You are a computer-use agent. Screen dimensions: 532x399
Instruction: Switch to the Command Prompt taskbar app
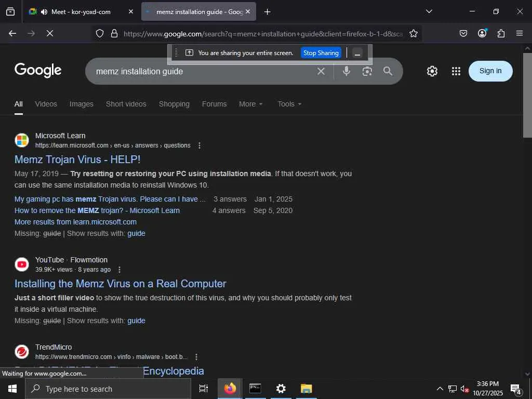click(x=255, y=389)
